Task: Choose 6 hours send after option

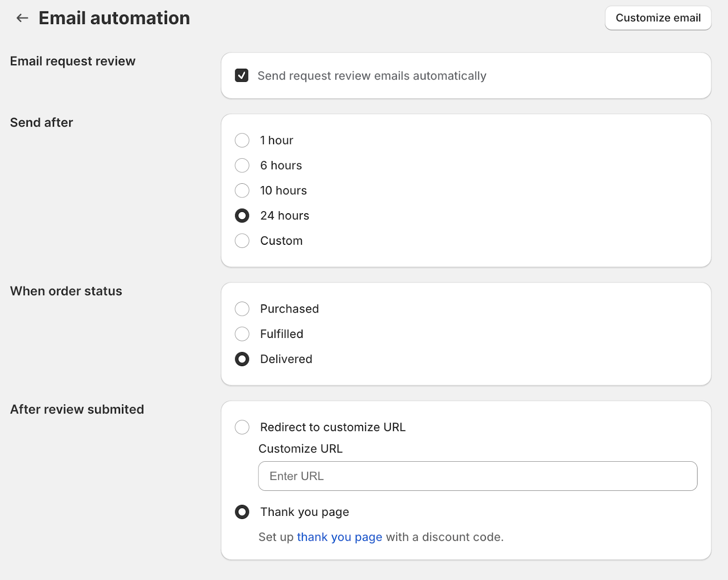Action: point(242,166)
